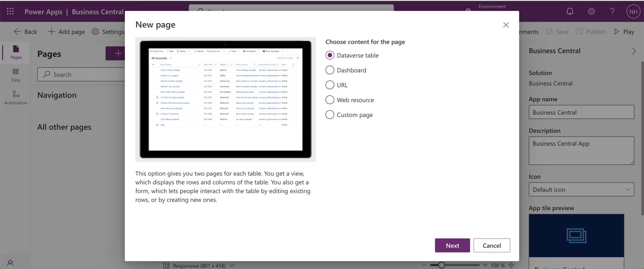Click the fit-to-screen icon beside zoom percentage
This screenshot has height=269, width=644.
click(x=511, y=265)
